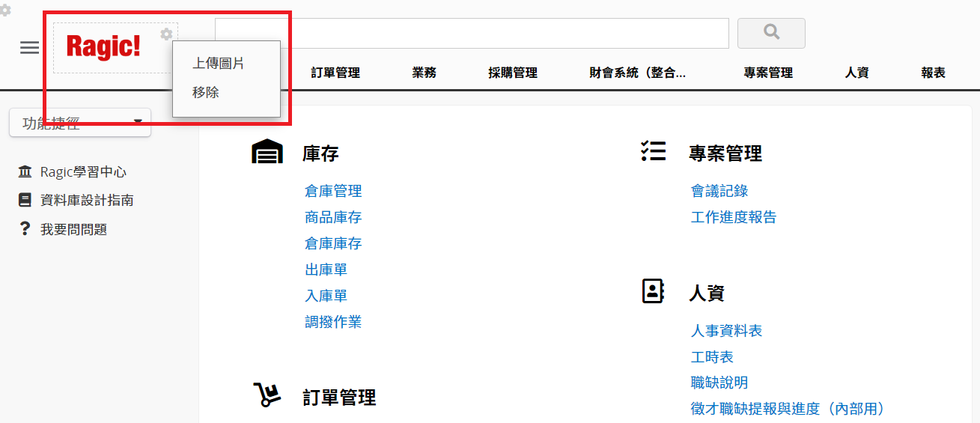Open the 工時表 link
Screen dimensions: 980x423
point(712,356)
